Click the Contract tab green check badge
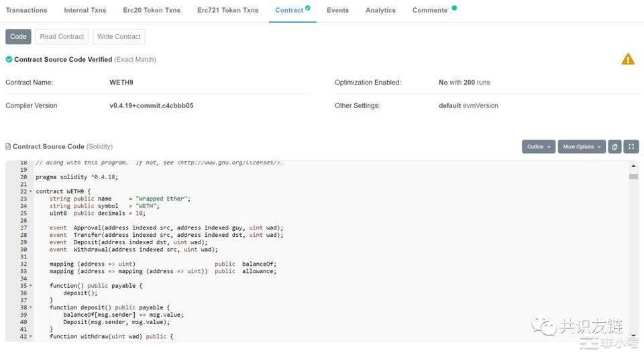This screenshot has height=355, width=644. (308, 8)
